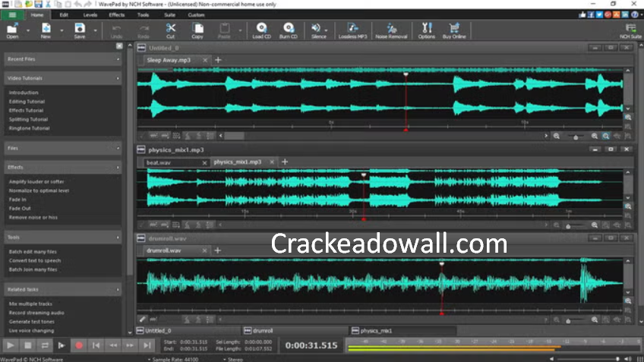Click the Sleep Away horizontal scrollbar thumb
The image size is (644, 362).
(x=234, y=136)
